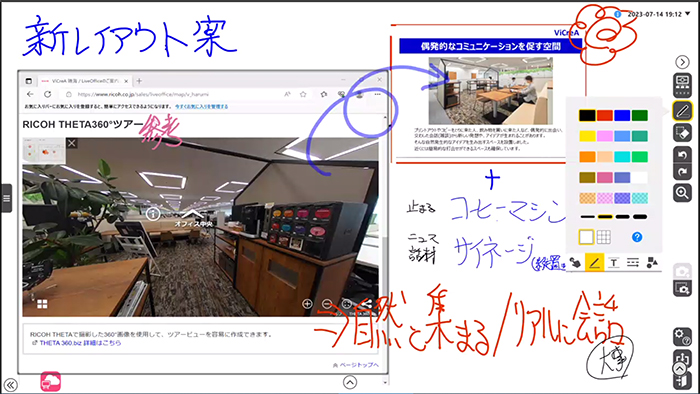Switch to the shapes tab in palette
Viewport: 700px width, 394px height.
pyautogui.click(x=652, y=263)
